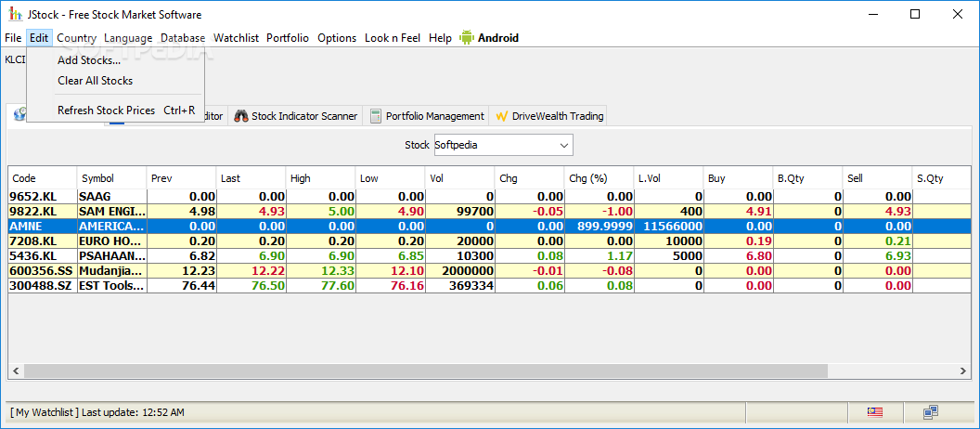Open the Look n Feel menu
The width and height of the screenshot is (980, 429).
point(393,37)
